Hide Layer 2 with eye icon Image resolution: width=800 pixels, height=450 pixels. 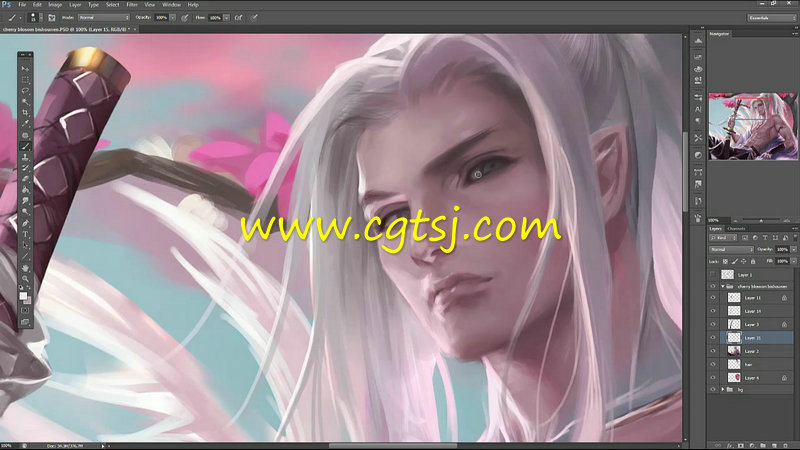(713, 351)
